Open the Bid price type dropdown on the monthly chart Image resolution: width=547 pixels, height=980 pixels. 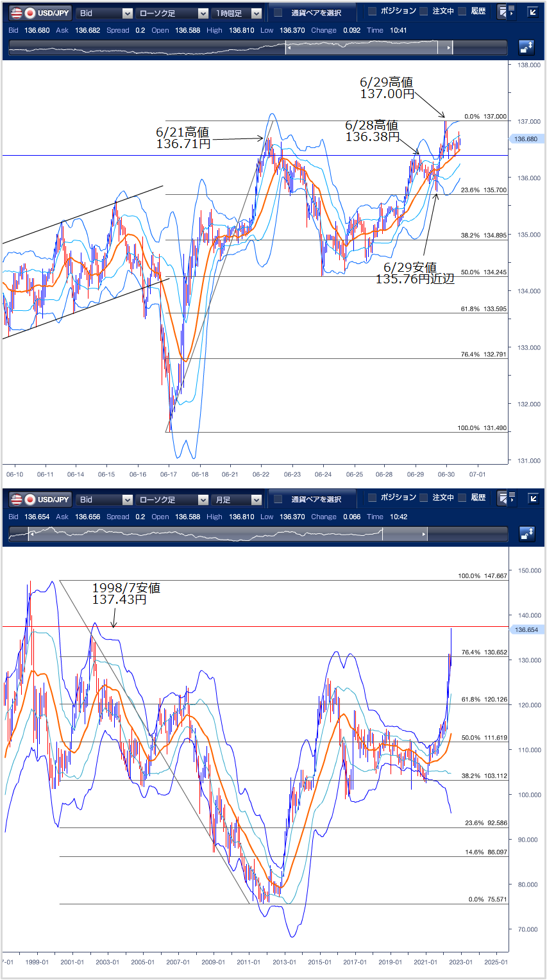[105, 499]
